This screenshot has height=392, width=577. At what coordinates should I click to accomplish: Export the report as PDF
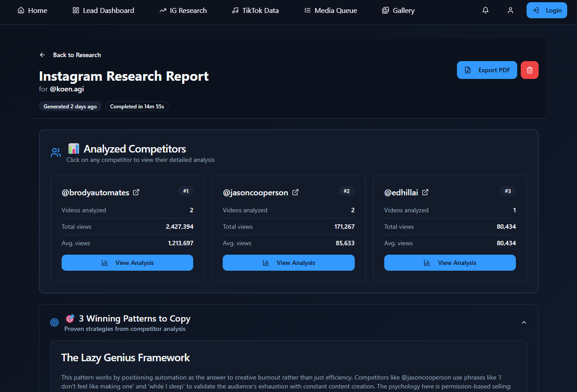coord(486,70)
